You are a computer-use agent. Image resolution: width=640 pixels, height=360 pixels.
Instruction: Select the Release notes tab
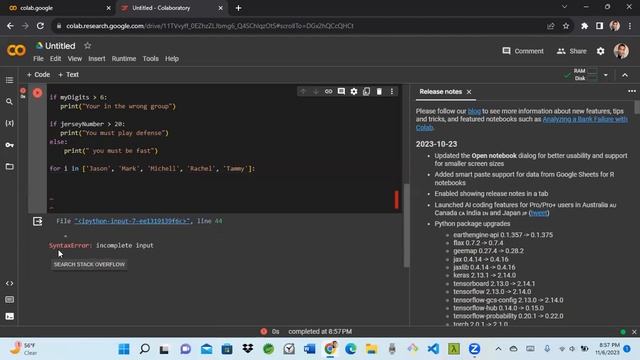click(440, 92)
